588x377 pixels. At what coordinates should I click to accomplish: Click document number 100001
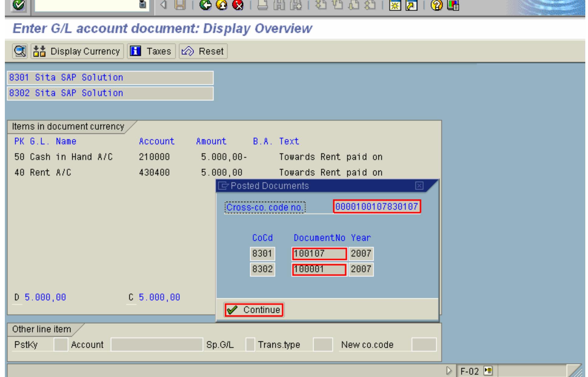[319, 269]
